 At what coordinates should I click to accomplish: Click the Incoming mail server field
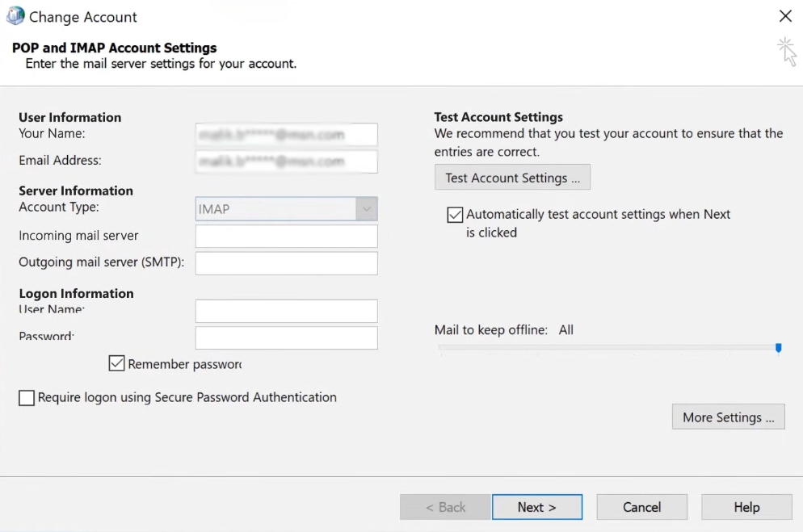pos(286,236)
